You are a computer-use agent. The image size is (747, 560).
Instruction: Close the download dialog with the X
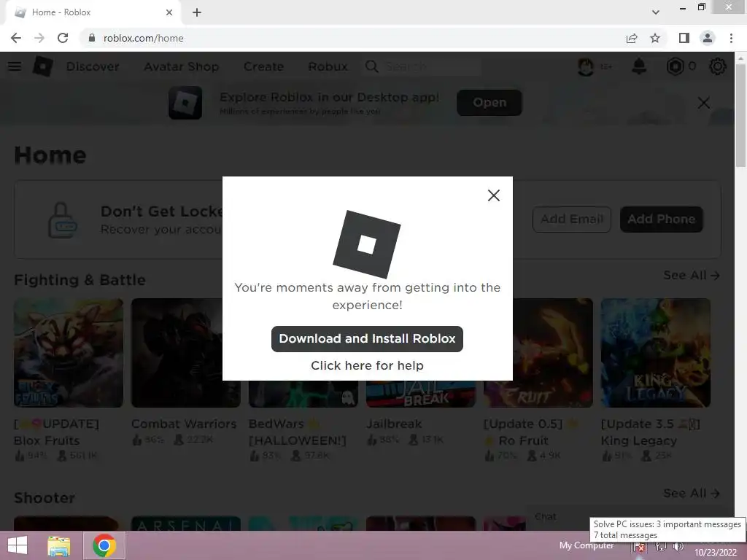pyautogui.click(x=494, y=195)
